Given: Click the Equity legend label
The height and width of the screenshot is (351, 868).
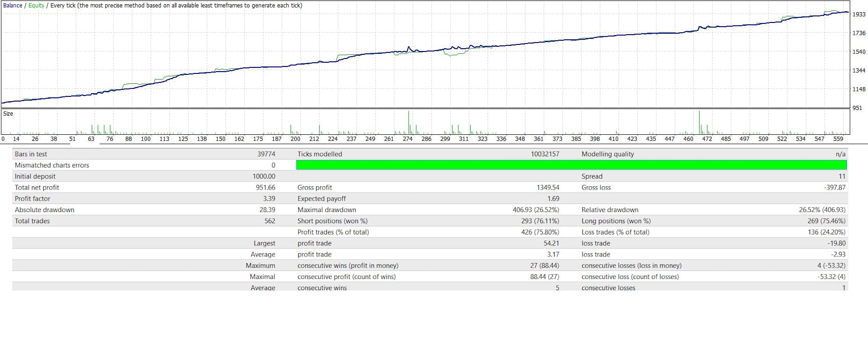Looking at the screenshot, I should coord(36,6).
